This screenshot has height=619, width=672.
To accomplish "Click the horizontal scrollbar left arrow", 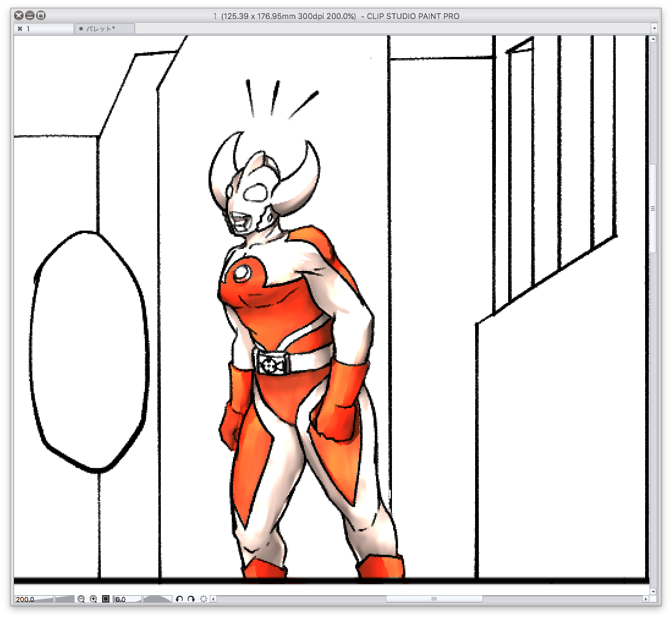I will [x=213, y=599].
